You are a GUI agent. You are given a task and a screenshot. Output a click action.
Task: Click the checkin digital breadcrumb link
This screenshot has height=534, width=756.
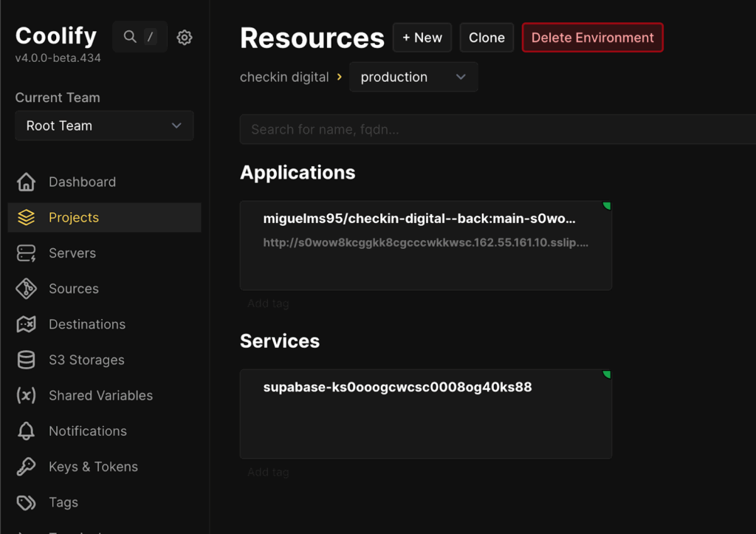click(x=284, y=78)
